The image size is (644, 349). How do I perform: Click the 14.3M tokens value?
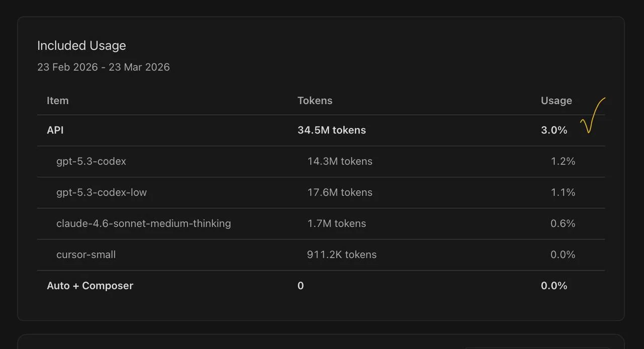coord(340,161)
